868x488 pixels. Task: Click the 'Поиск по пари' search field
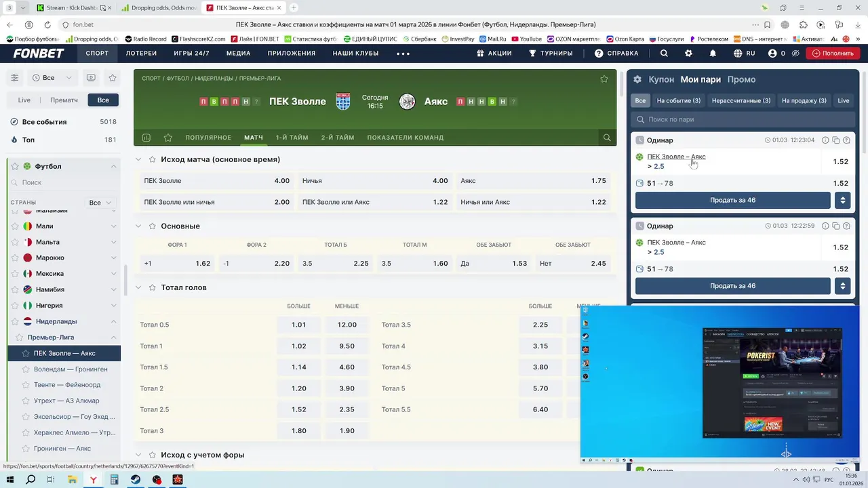(x=743, y=119)
